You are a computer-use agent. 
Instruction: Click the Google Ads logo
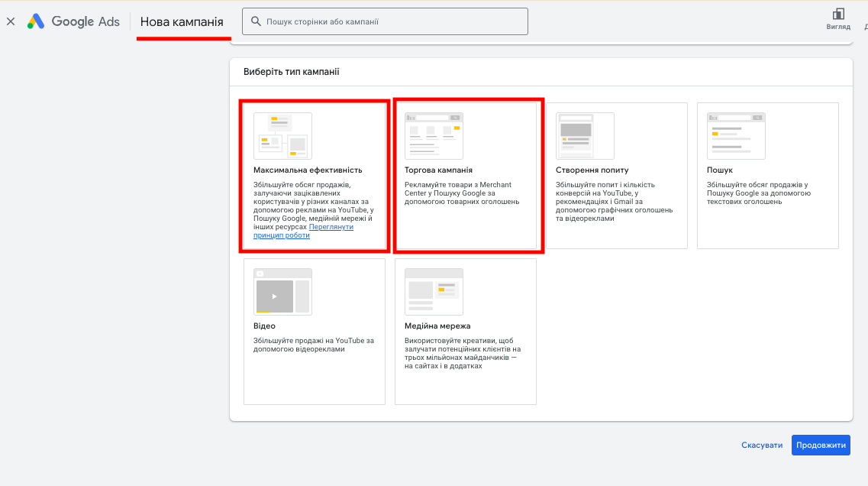point(73,21)
